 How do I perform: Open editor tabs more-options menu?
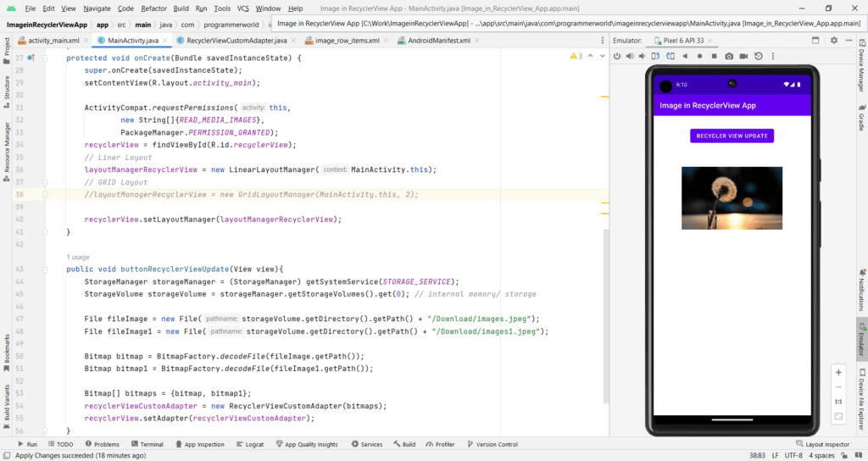tap(603, 41)
